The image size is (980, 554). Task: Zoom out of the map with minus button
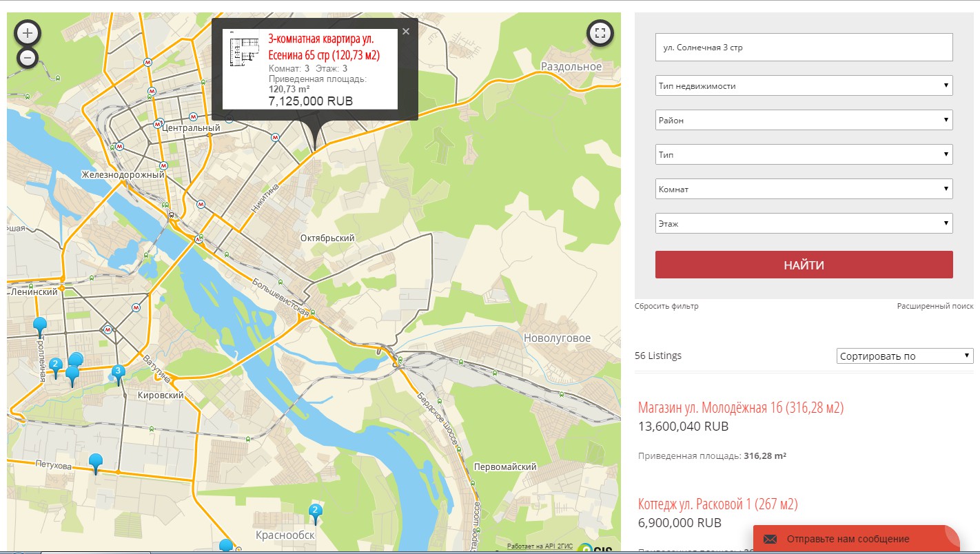[x=28, y=58]
